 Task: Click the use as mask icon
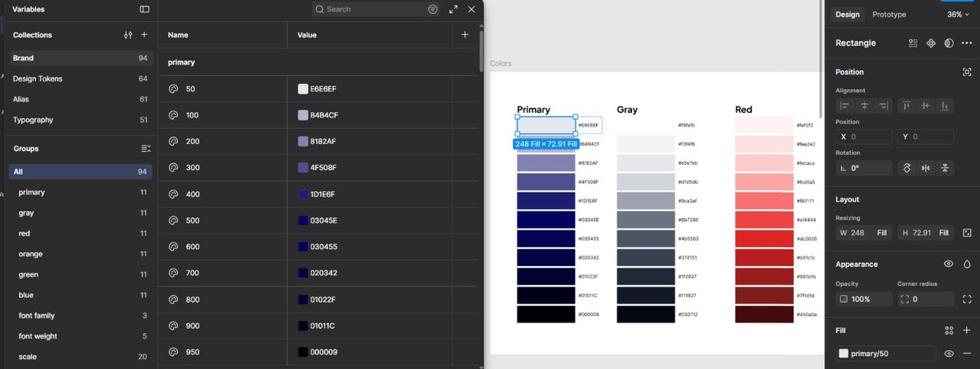click(949, 42)
